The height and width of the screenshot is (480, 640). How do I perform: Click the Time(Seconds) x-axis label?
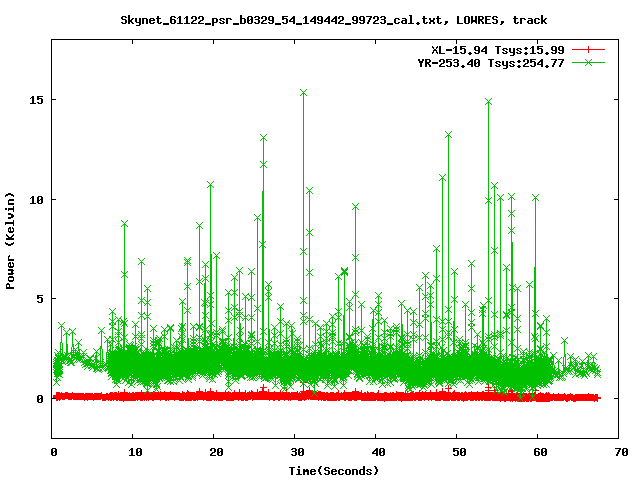[x=333, y=470]
